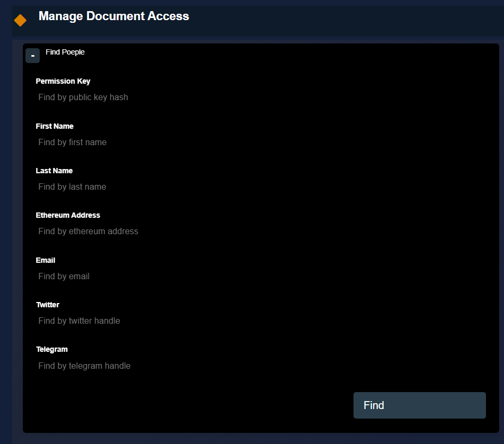Click the Email label text
This screenshot has height=444, width=504.
pos(46,260)
